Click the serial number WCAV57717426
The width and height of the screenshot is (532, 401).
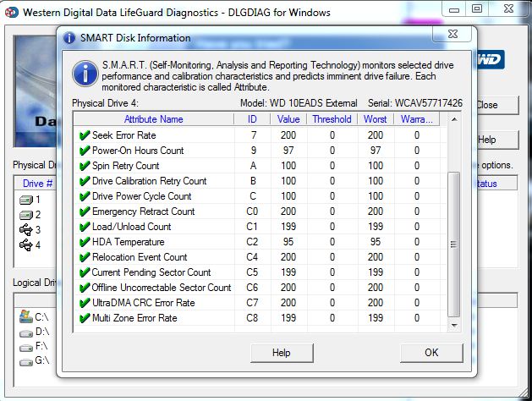(x=429, y=103)
